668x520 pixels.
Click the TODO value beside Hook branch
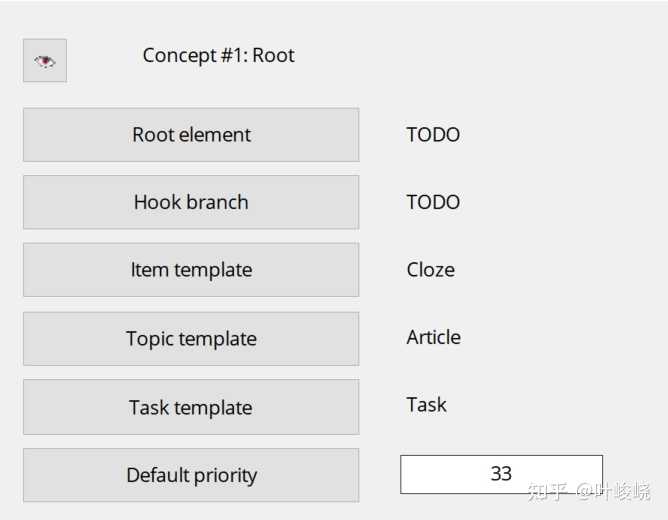[x=433, y=202]
